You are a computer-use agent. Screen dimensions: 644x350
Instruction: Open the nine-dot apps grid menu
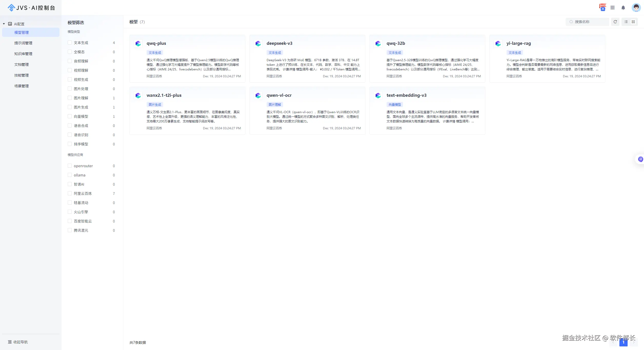[612, 8]
